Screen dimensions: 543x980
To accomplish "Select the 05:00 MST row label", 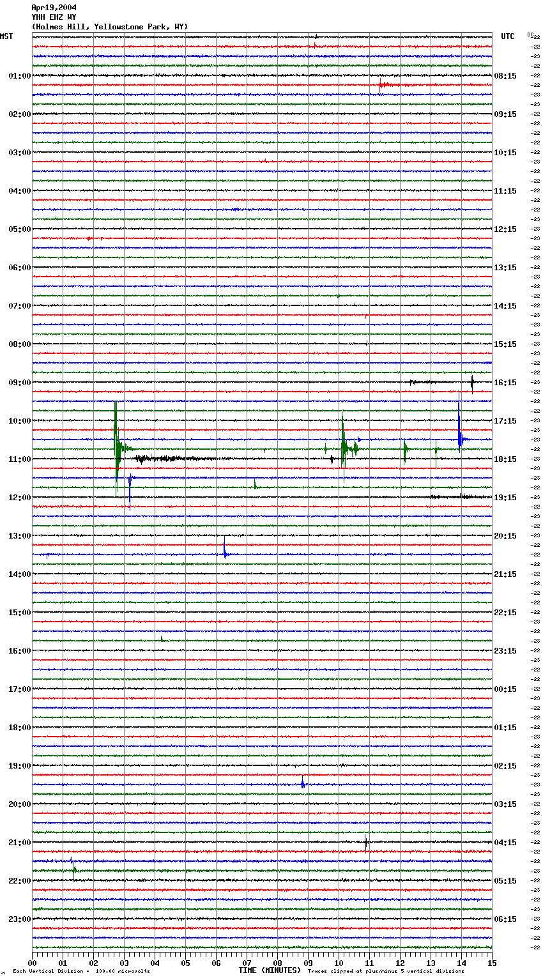I will 19,229.
